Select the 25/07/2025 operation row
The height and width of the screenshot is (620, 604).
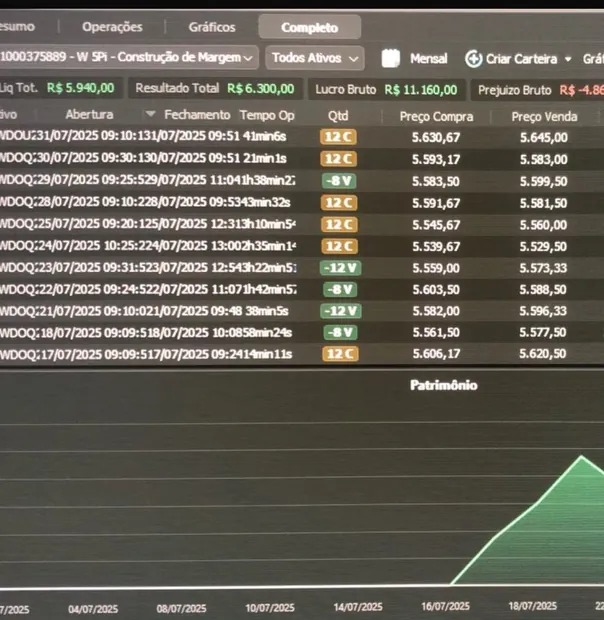[302, 225]
